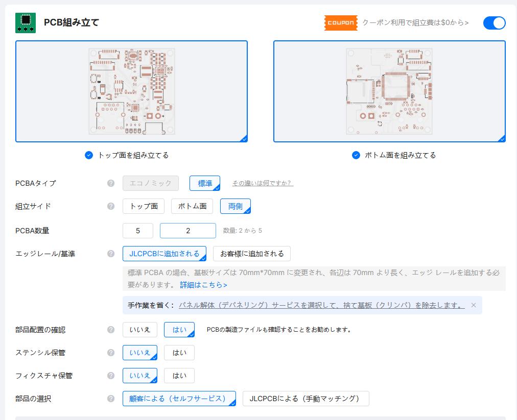Open the その違いは何ですか? link
This screenshot has height=420, width=517.
tap(263, 183)
